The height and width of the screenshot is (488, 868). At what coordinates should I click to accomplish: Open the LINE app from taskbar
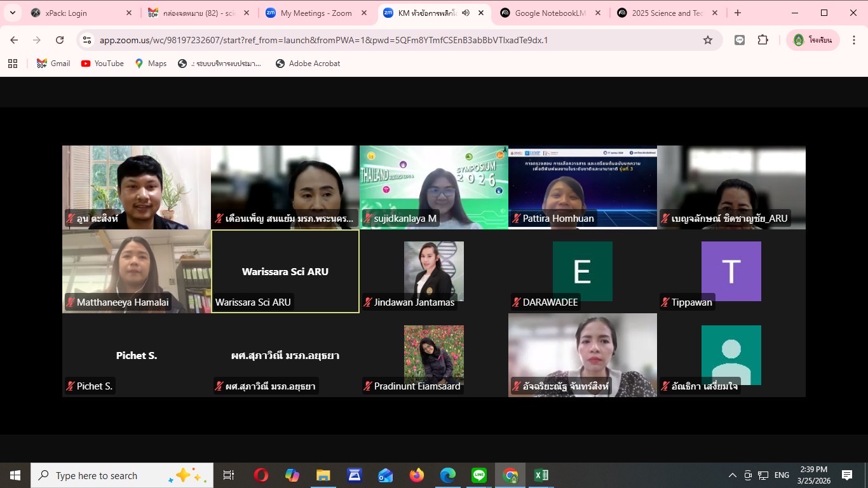tap(479, 475)
